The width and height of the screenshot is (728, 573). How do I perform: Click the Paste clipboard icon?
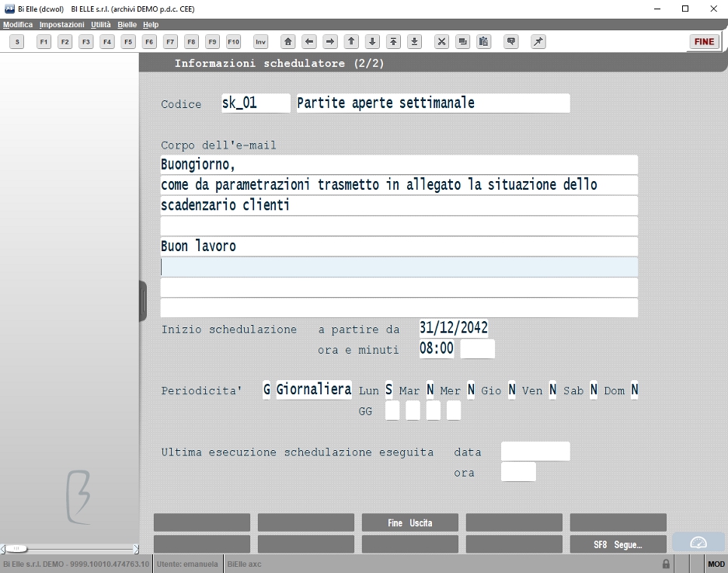(484, 42)
